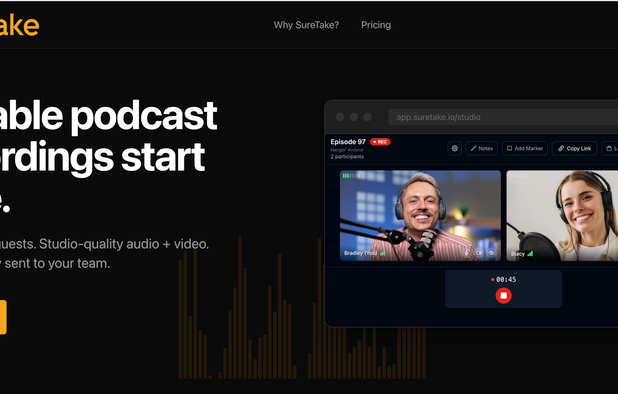Click Bradley's signal strength bars
618x394 pixels.
coord(383,253)
